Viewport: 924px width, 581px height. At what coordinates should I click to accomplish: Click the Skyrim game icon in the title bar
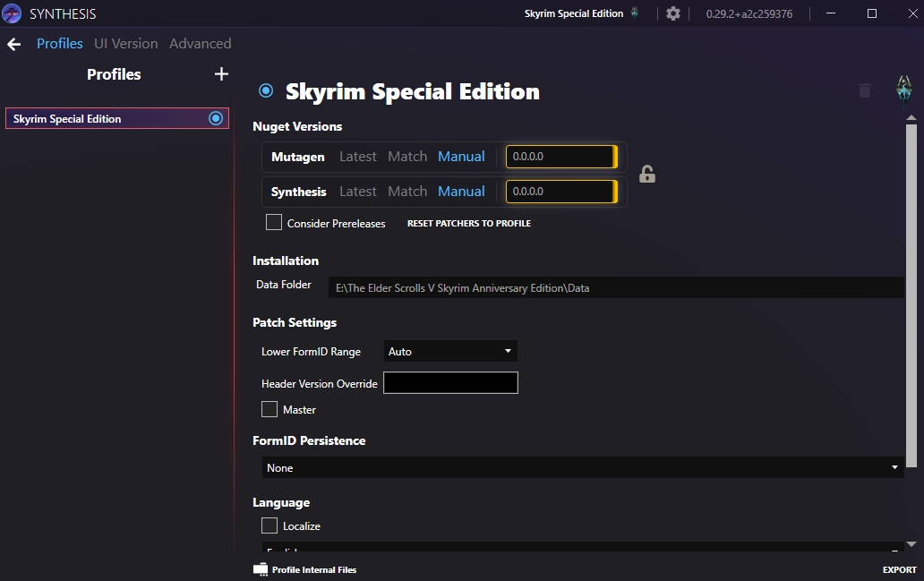point(635,13)
